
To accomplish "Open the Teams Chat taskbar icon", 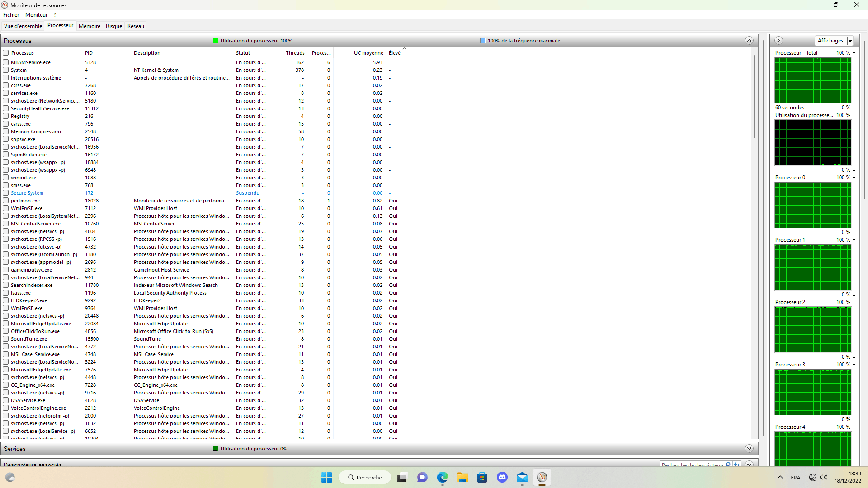I will 422,477.
